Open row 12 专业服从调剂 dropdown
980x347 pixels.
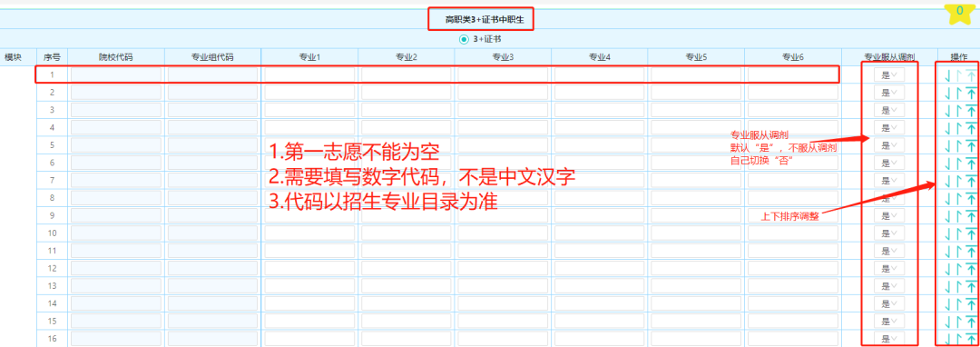(888, 269)
